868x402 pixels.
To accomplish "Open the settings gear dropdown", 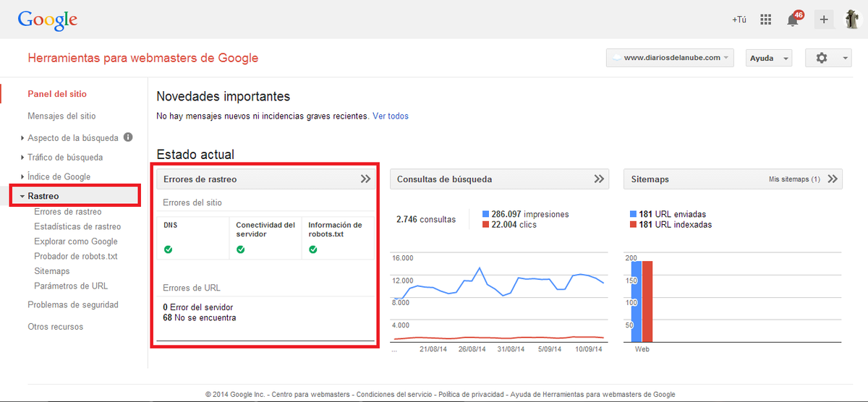I will tap(827, 58).
